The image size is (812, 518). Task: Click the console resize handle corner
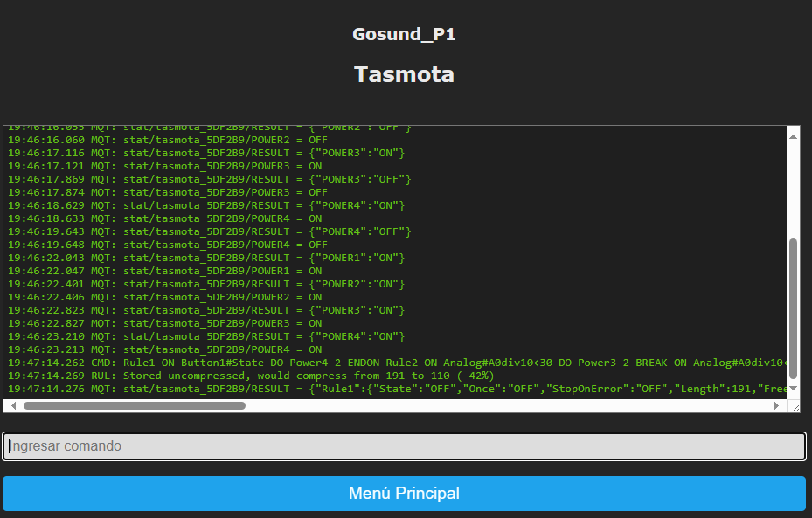[794, 406]
